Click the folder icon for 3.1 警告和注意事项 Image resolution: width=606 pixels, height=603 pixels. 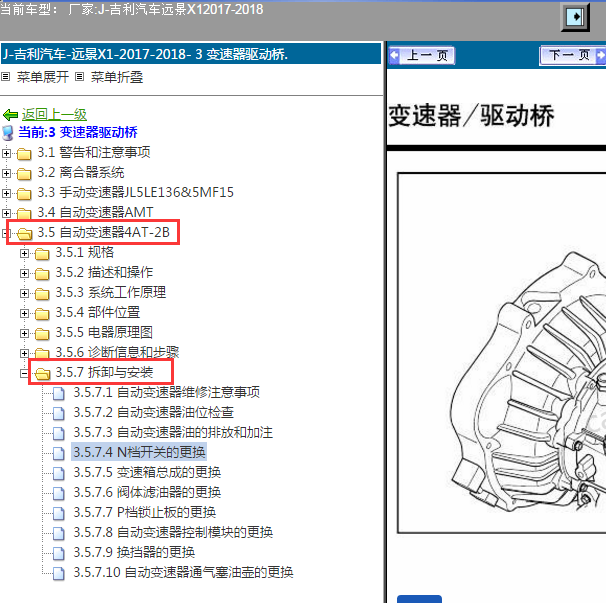point(24,153)
